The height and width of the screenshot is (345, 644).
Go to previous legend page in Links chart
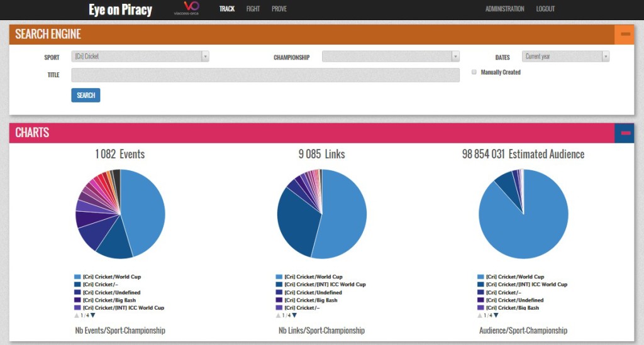pyautogui.click(x=278, y=315)
